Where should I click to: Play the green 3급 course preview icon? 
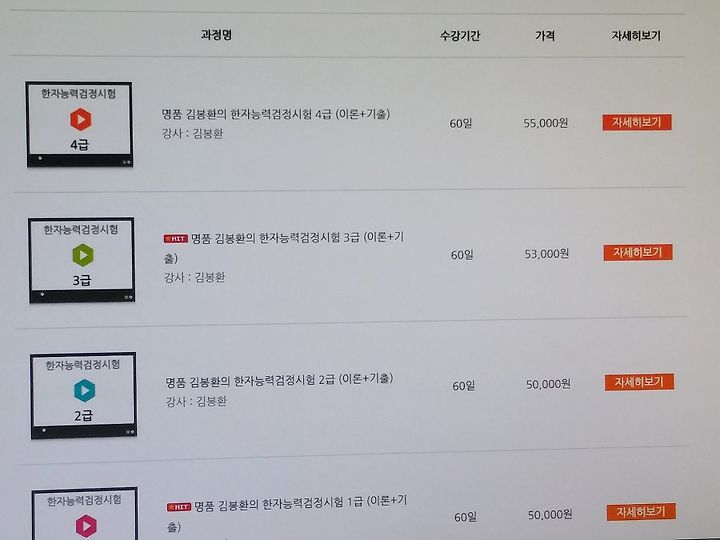coord(83,255)
